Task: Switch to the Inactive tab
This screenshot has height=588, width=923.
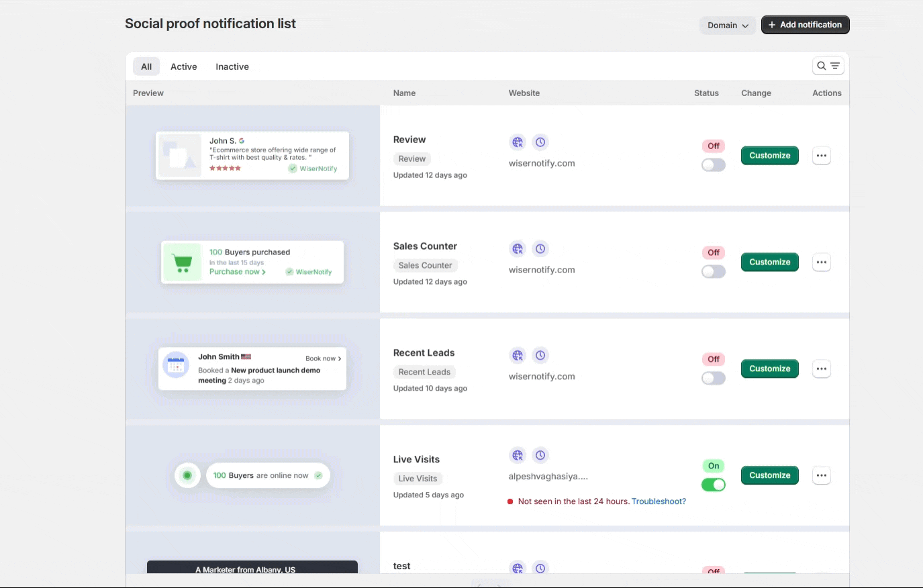Action: [x=232, y=66]
